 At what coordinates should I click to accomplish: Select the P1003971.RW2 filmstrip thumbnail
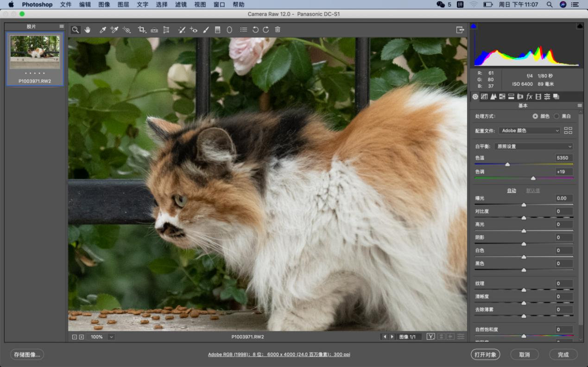(x=35, y=59)
